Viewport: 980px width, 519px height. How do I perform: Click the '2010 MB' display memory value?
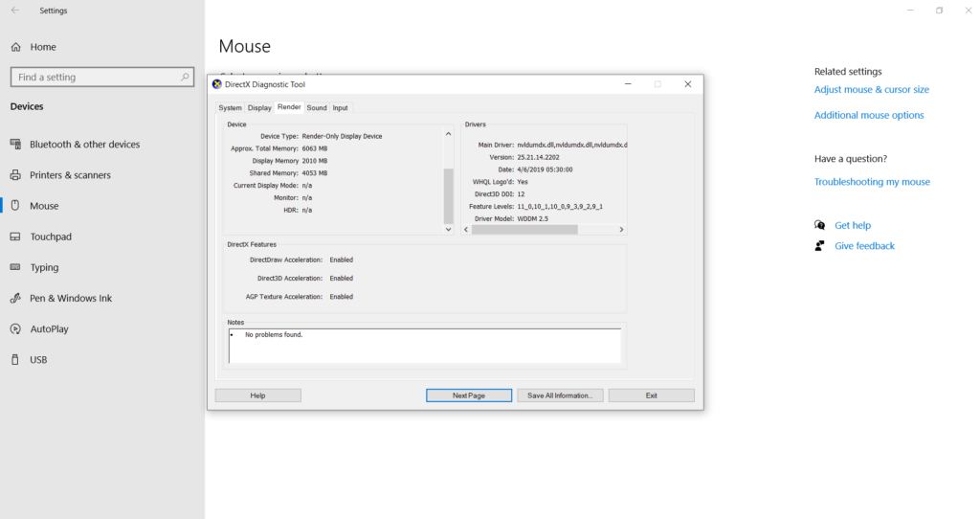click(314, 161)
